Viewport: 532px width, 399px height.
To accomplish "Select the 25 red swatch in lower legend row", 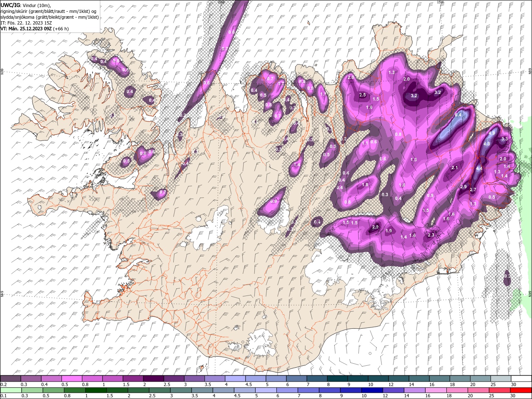I will [500, 390].
